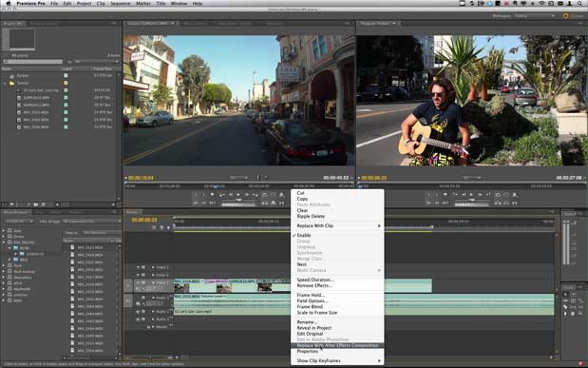Click the orange label swatch of Source bin
Image resolution: width=588 pixels, height=368 pixels.
66,83
